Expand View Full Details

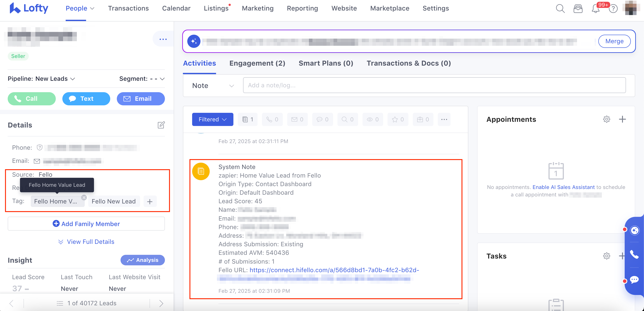[86, 242]
